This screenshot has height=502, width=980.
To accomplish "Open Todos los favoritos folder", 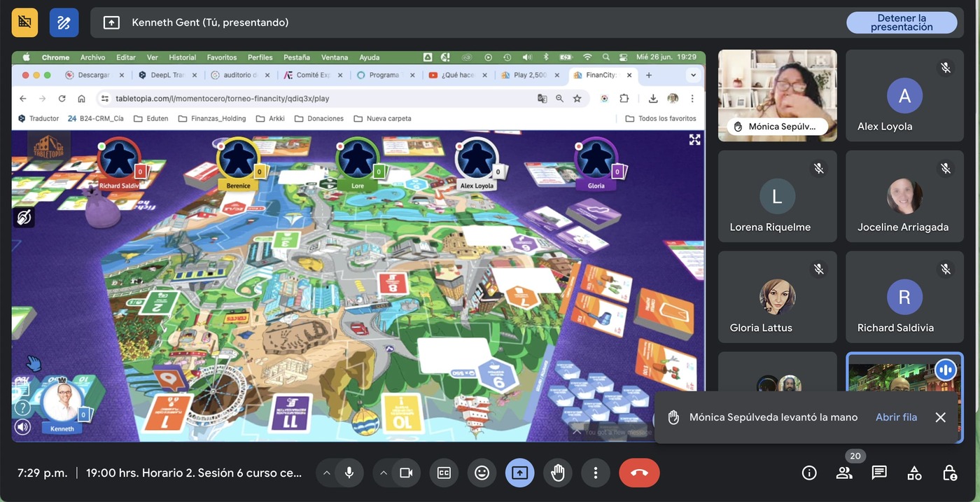I will pos(661,118).
